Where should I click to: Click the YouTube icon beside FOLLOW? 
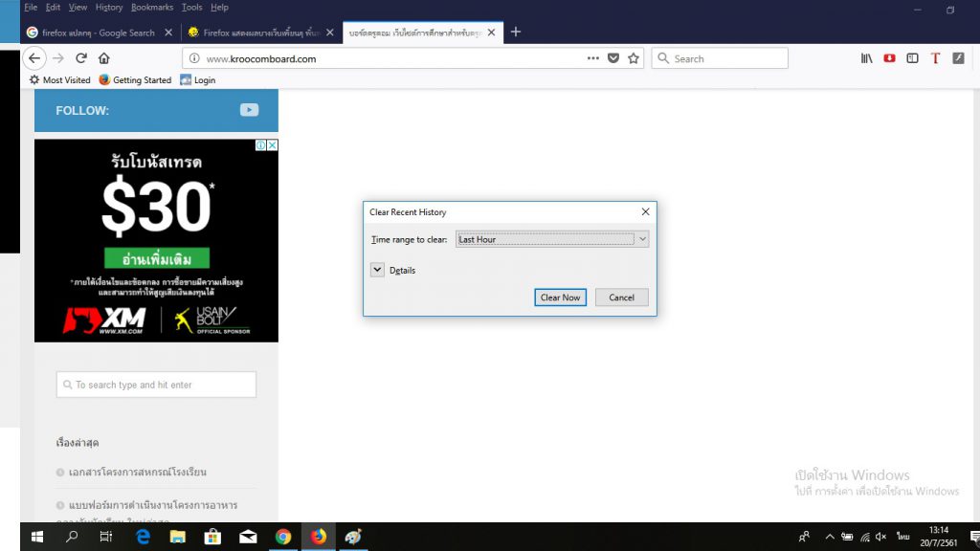[249, 110]
